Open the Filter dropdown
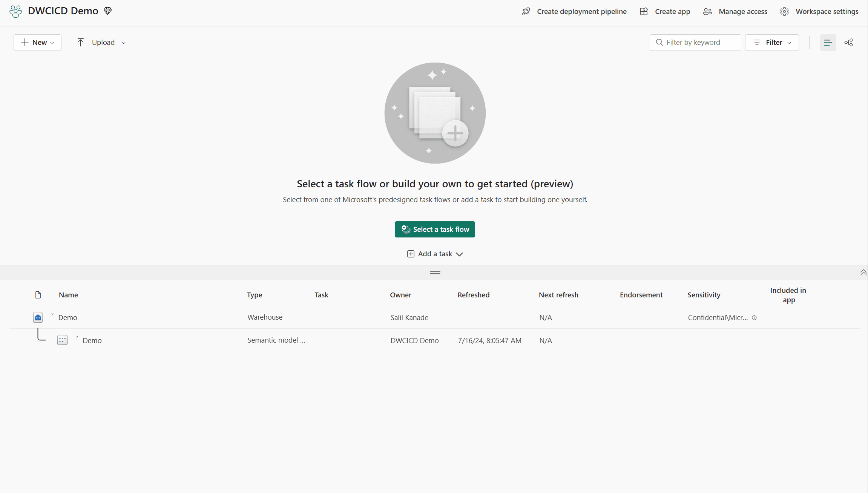The height and width of the screenshot is (493, 868). [x=772, y=43]
